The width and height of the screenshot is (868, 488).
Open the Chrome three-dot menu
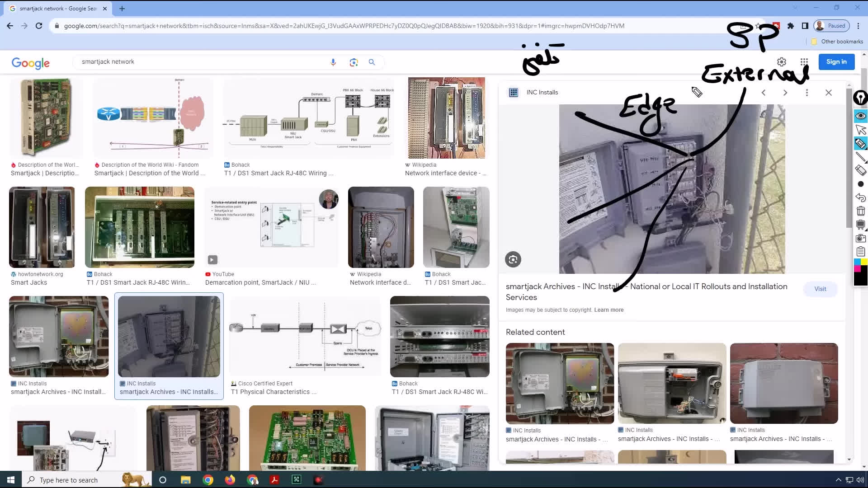859,26
